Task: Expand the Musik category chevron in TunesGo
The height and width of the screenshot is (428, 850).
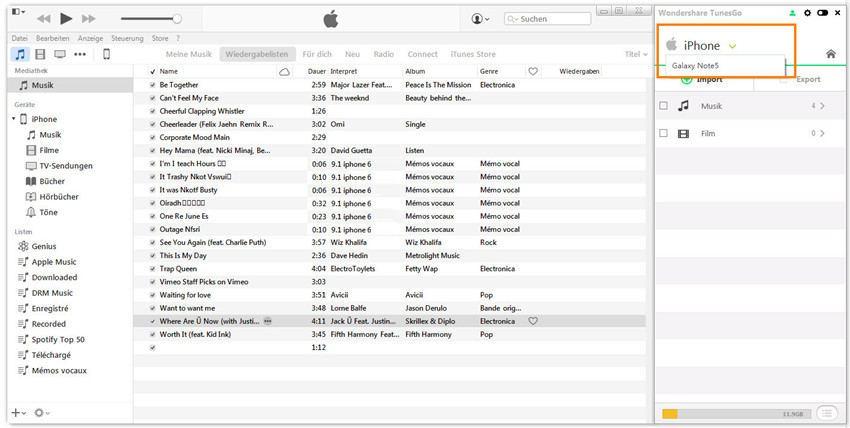Action: coord(822,106)
